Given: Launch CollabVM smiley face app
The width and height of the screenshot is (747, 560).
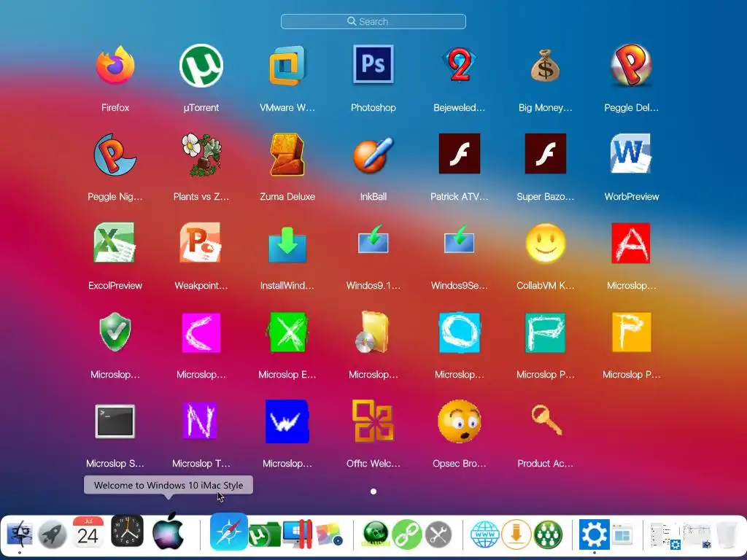Looking at the screenshot, I should (x=546, y=243).
